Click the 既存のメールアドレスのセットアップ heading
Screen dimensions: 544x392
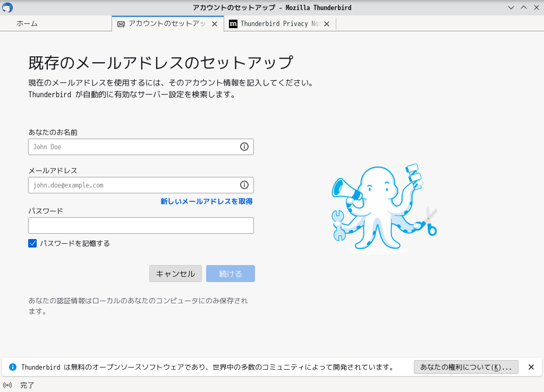point(160,63)
